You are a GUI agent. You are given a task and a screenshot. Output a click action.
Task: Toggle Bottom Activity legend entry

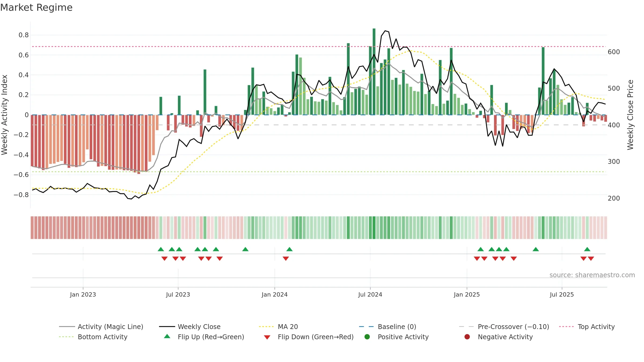point(93,337)
